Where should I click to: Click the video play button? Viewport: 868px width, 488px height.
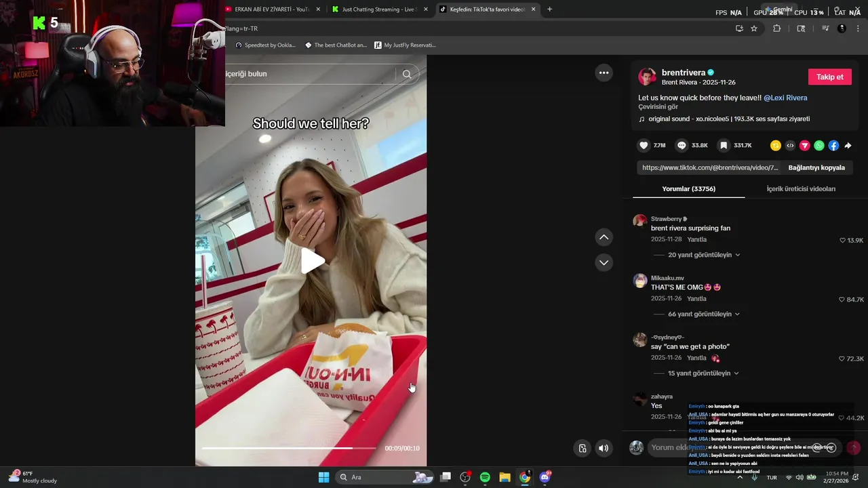(312, 261)
